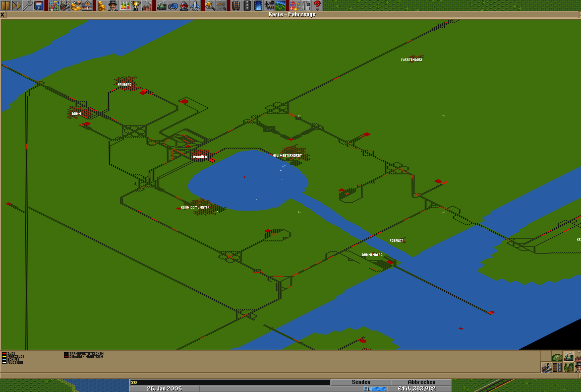Open news and messages menu

(306, 5)
